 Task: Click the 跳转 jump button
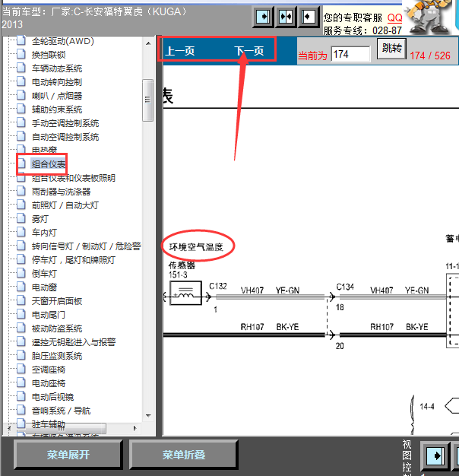click(391, 49)
